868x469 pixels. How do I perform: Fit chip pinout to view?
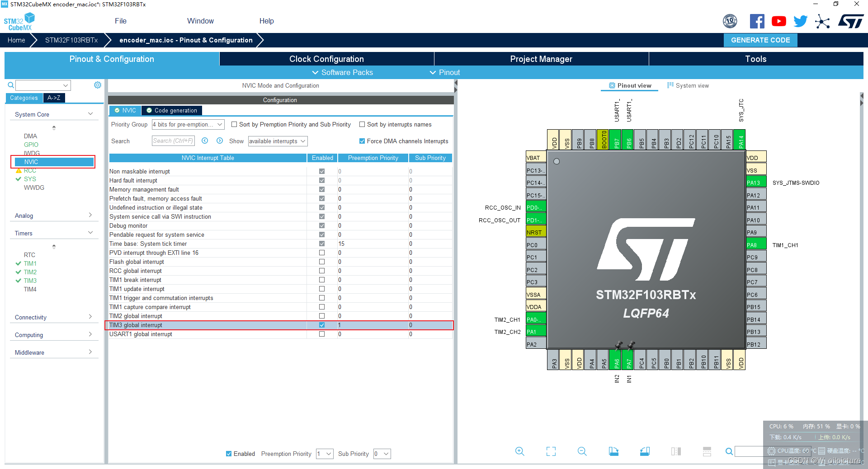551,451
